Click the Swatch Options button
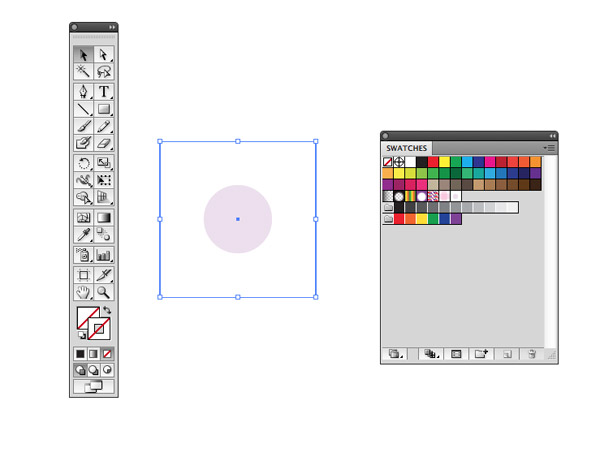This screenshot has height=457, width=600. tap(456, 354)
